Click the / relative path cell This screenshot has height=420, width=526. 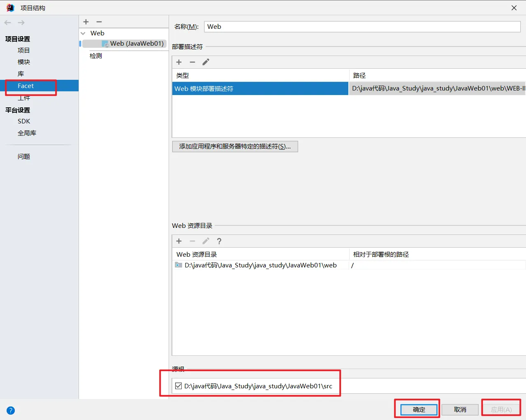click(437, 265)
